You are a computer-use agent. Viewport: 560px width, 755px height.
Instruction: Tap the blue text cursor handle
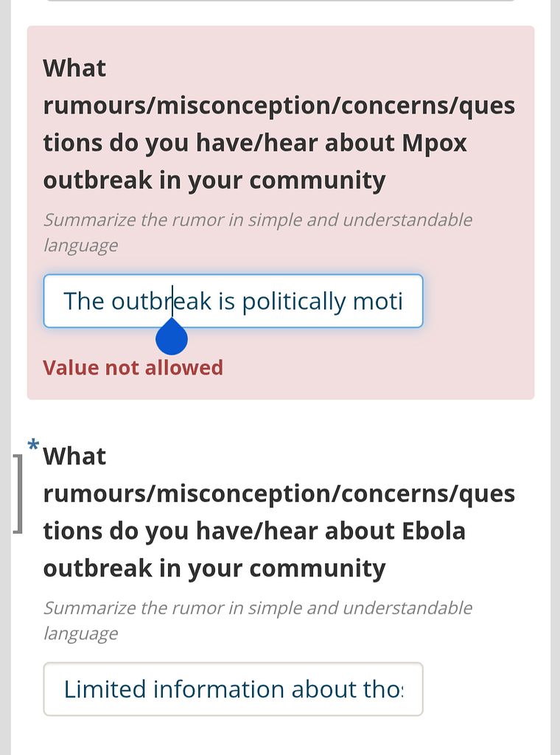pyautogui.click(x=172, y=339)
